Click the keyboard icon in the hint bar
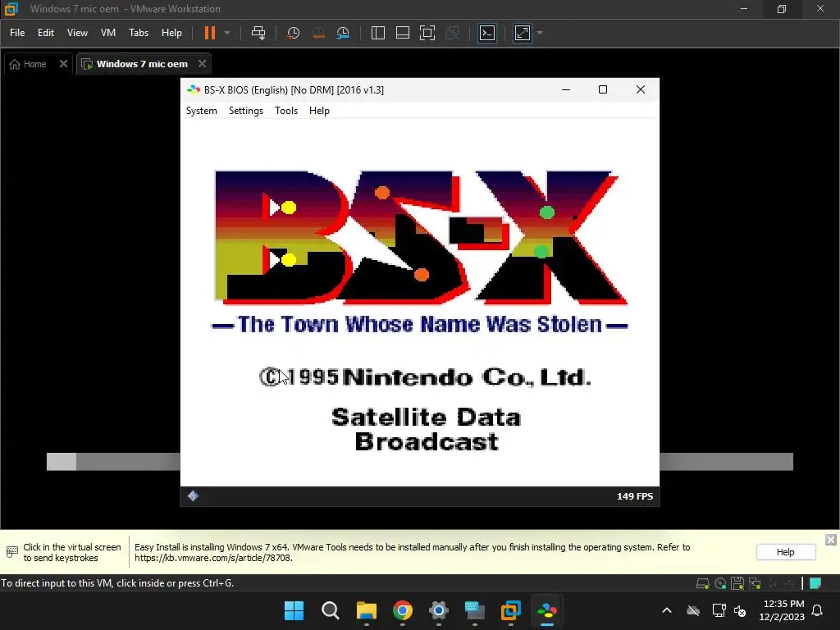 click(11, 552)
